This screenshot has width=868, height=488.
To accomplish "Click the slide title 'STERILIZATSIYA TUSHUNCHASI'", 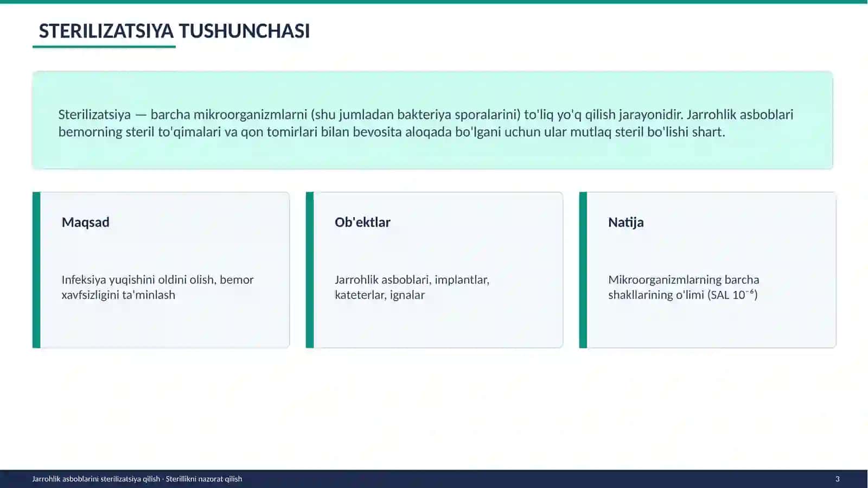I will [x=174, y=31].
